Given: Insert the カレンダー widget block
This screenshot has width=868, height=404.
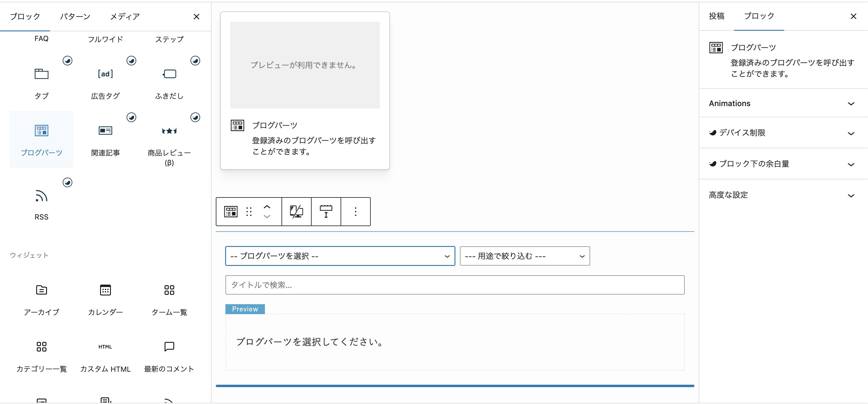Looking at the screenshot, I should (x=105, y=290).
